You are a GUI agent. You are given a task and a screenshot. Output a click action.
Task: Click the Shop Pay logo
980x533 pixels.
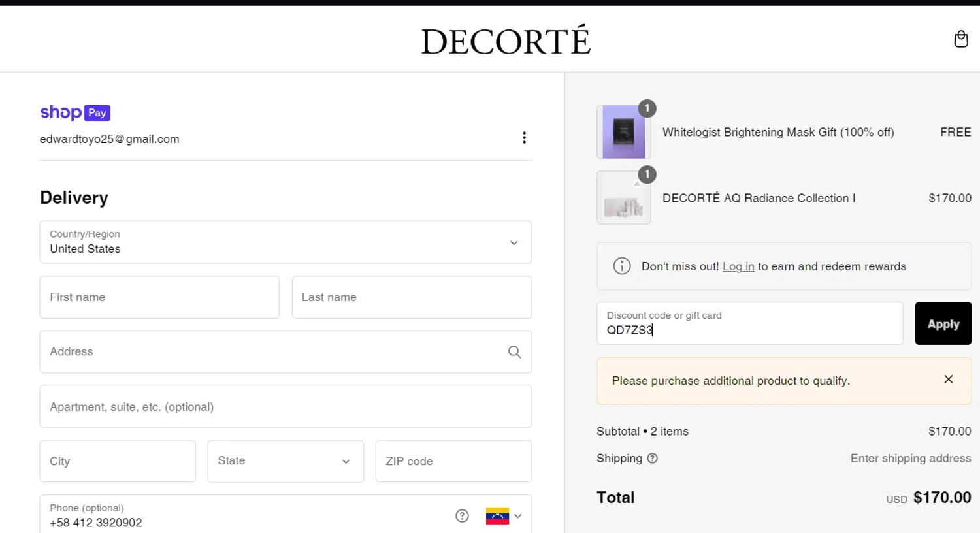(75, 112)
